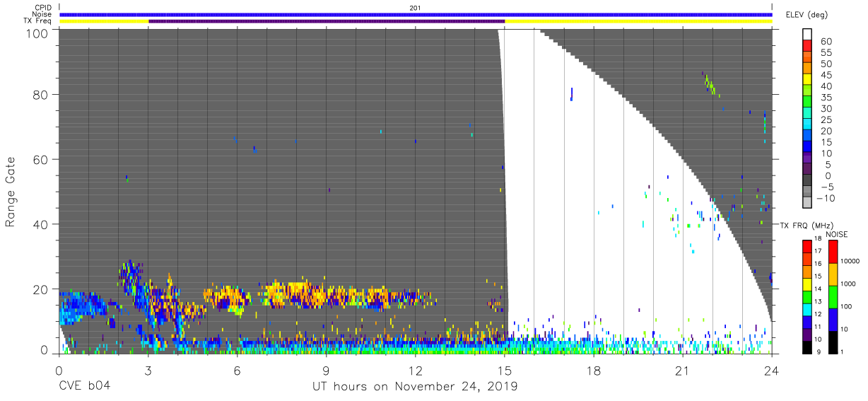Click the blue ELEV segment between 10 and 15
The width and height of the screenshot is (868, 401).
807,146
